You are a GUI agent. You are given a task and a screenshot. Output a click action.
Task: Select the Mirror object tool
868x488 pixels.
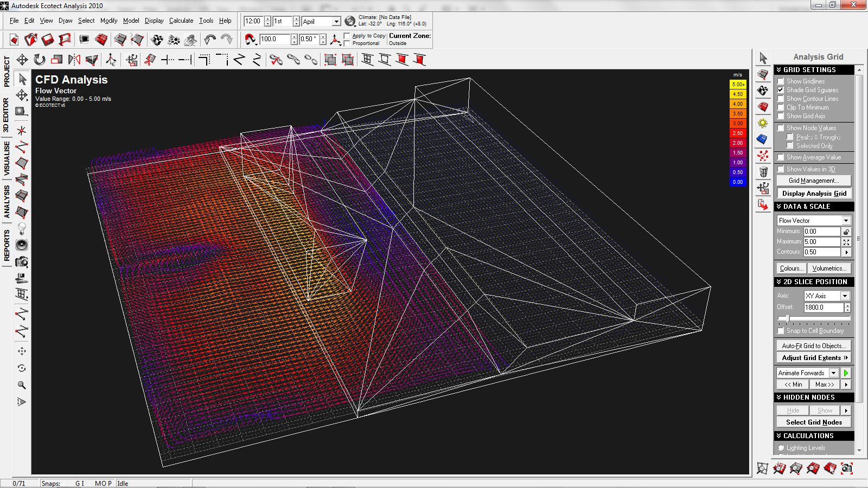click(74, 60)
